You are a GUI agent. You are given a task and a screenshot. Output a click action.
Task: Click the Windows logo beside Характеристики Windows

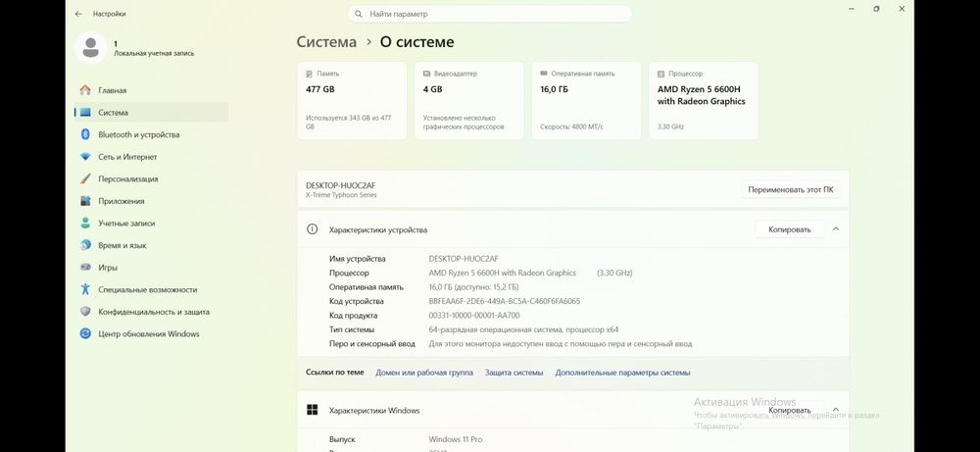click(312, 410)
